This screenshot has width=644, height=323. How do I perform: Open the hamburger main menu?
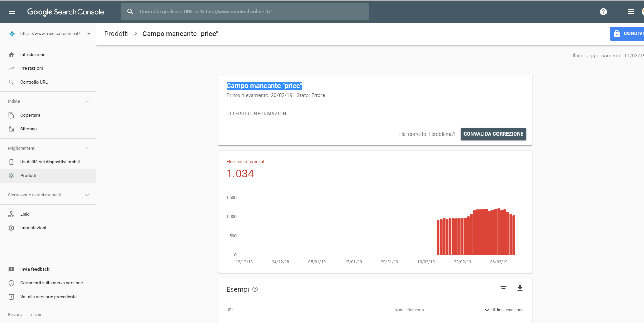(12, 12)
